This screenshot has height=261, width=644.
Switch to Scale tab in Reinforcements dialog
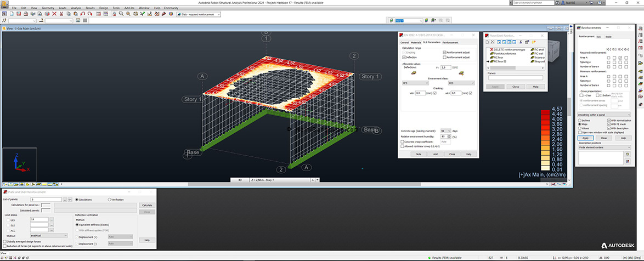click(608, 37)
